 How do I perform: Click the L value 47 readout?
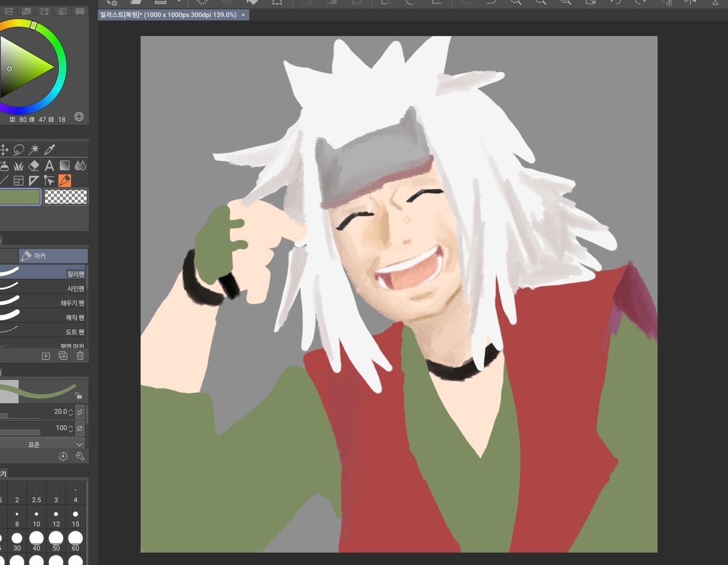(x=43, y=120)
